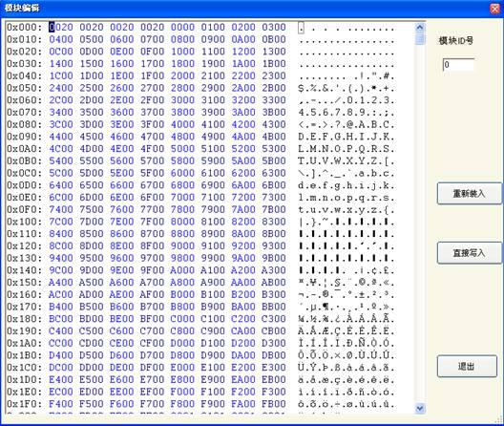504x426 pixels.
Task: Select address label 0x180:
Action: [25, 319]
